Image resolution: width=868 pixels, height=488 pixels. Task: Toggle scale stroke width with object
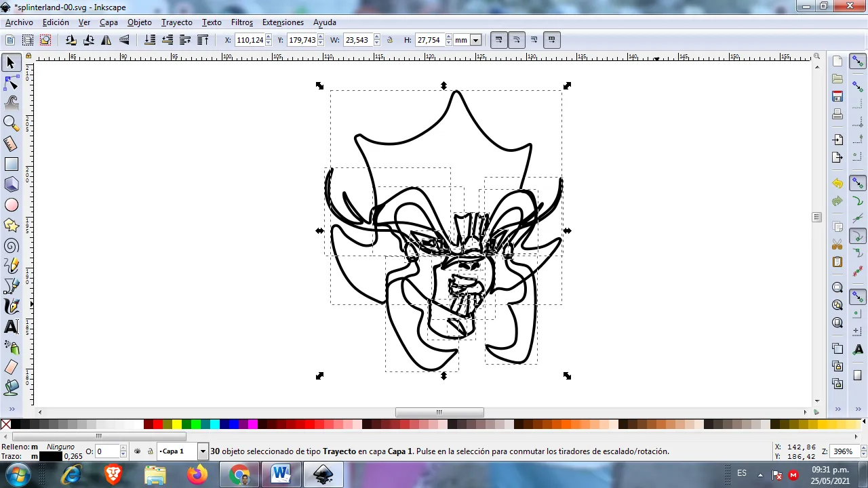[x=498, y=40]
